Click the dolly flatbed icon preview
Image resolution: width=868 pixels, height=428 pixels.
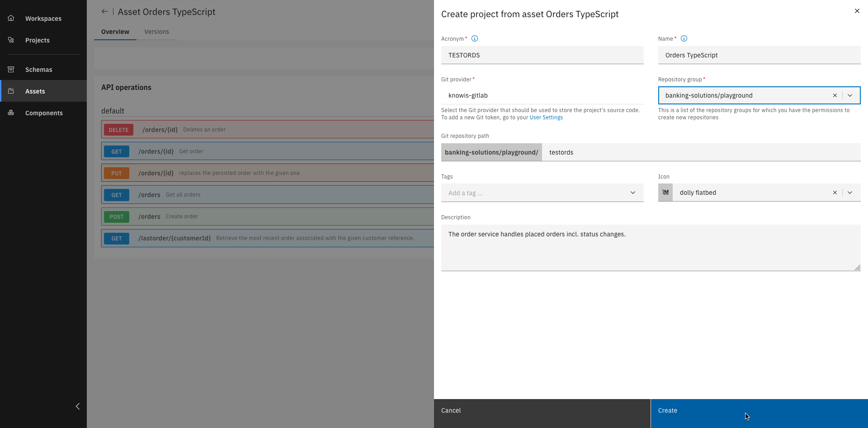(665, 192)
